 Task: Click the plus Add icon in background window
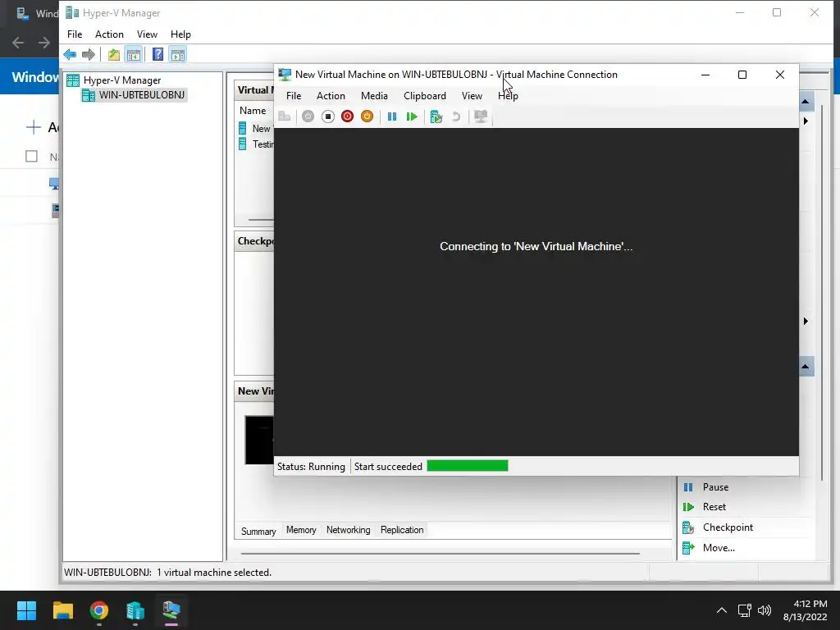pos(33,127)
